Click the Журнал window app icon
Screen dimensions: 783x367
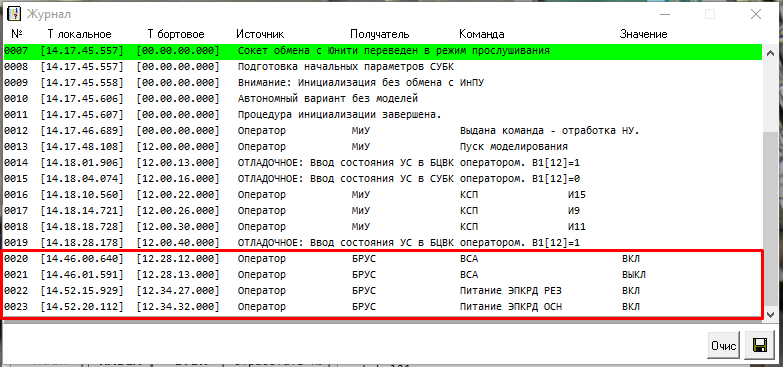tap(13, 13)
